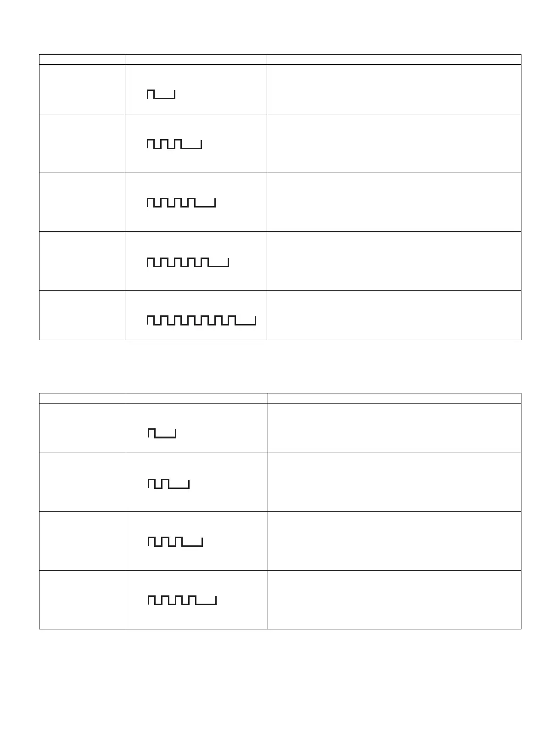
Task: Select the five-pulse waveform diagram
Action: 188,263
